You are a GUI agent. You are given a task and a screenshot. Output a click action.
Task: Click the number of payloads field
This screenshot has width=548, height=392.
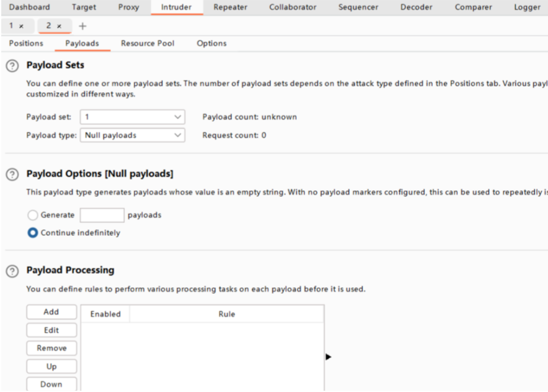point(102,215)
